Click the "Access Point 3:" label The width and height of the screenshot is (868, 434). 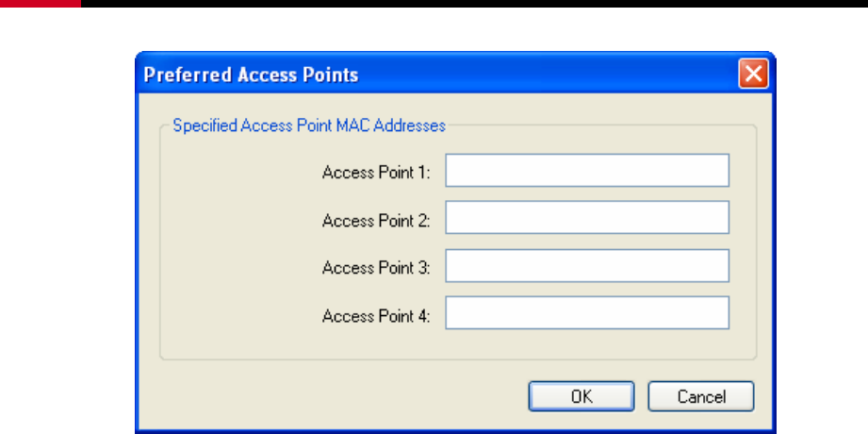coord(376,268)
